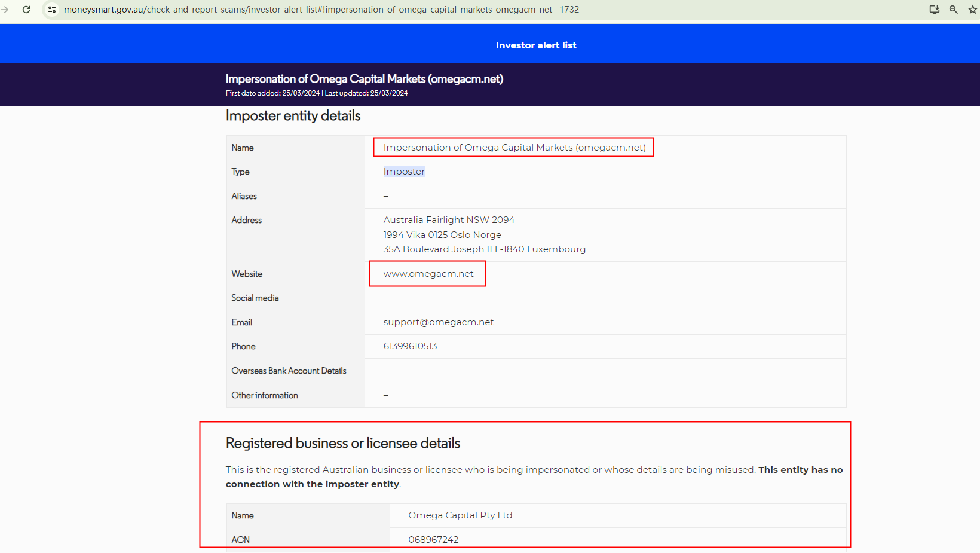Click the browser forward arrow
This screenshot has height=553, width=980.
5,10
